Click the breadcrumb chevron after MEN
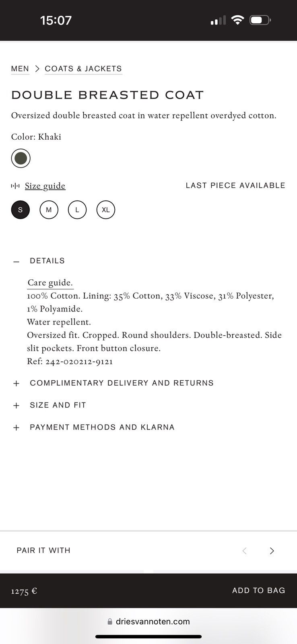297x644 pixels. coord(37,69)
